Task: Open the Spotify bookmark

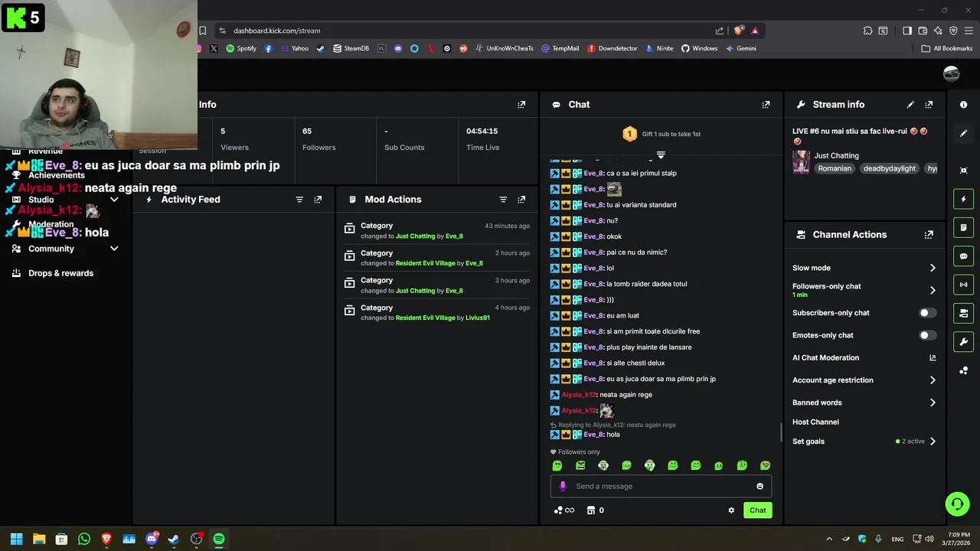Action: tap(241, 48)
